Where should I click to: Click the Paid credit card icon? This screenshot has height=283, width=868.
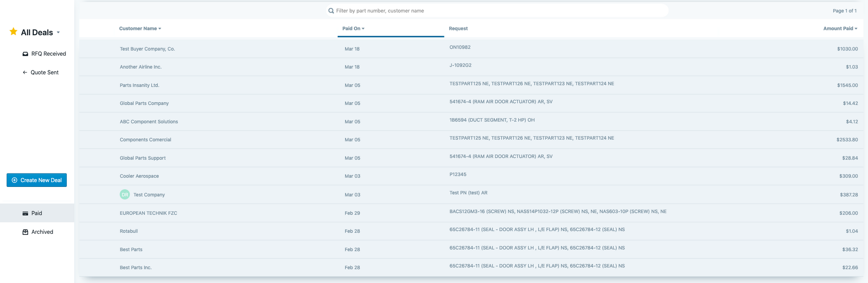(x=25, y=213)
